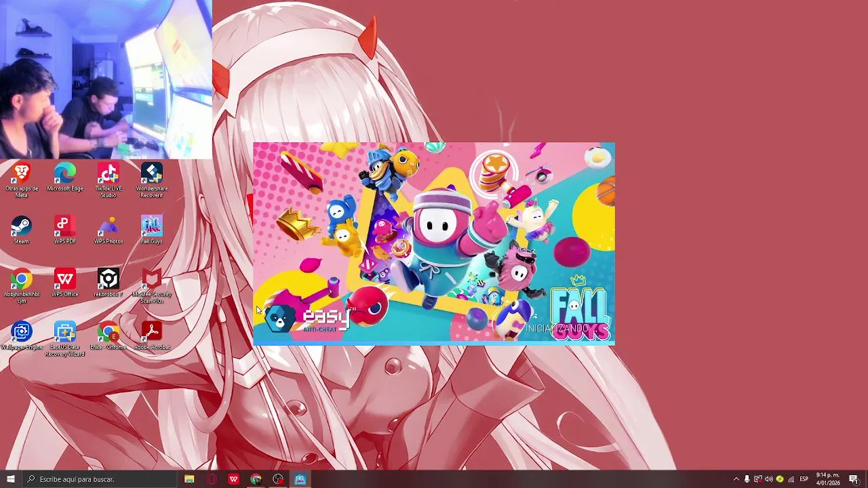Open the notification center icon
The height and width of the screenshot is (488, 868).
(x=854, y=479)
